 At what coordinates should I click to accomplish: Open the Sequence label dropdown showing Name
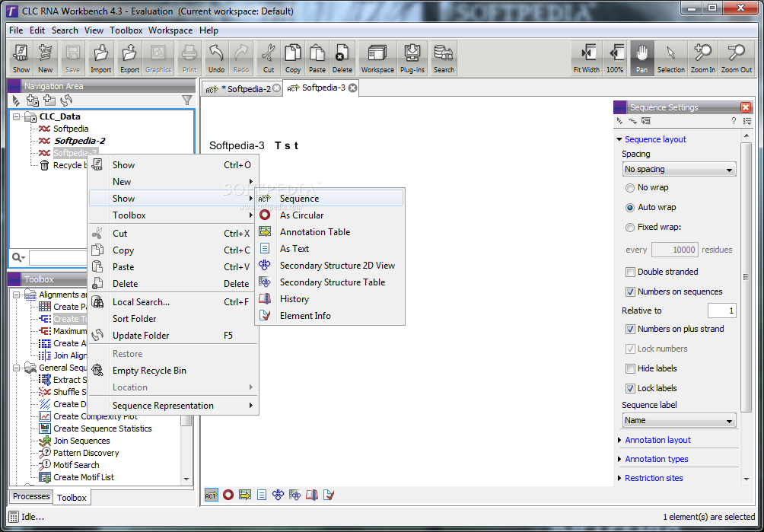(x=680, y=420)
